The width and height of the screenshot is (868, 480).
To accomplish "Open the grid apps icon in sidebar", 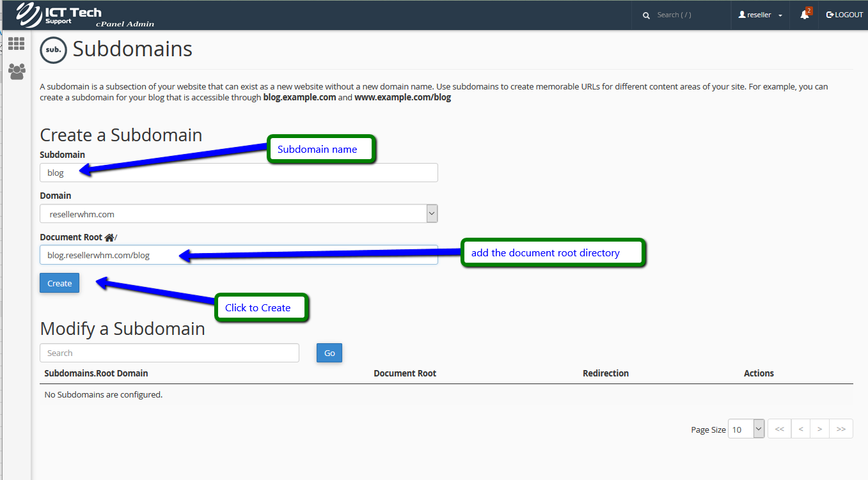I will click(16, 43).
